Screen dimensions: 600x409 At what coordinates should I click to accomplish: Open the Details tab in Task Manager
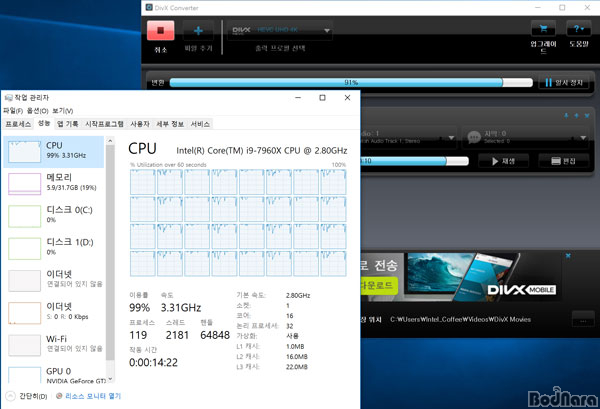pos(170,124)
